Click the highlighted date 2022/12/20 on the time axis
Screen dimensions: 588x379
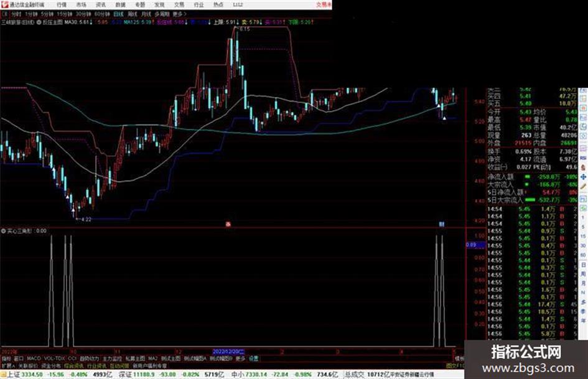click(x=228, y=352)
